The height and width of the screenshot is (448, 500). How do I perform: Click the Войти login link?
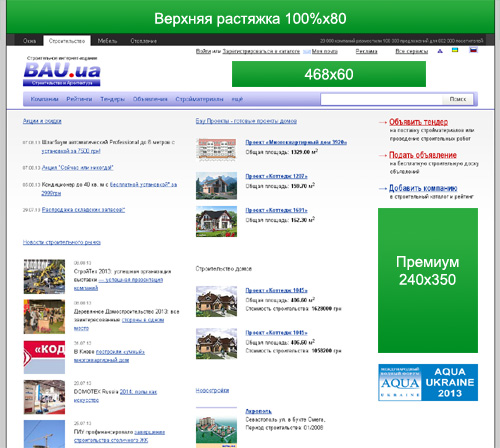tap(203, 51)
